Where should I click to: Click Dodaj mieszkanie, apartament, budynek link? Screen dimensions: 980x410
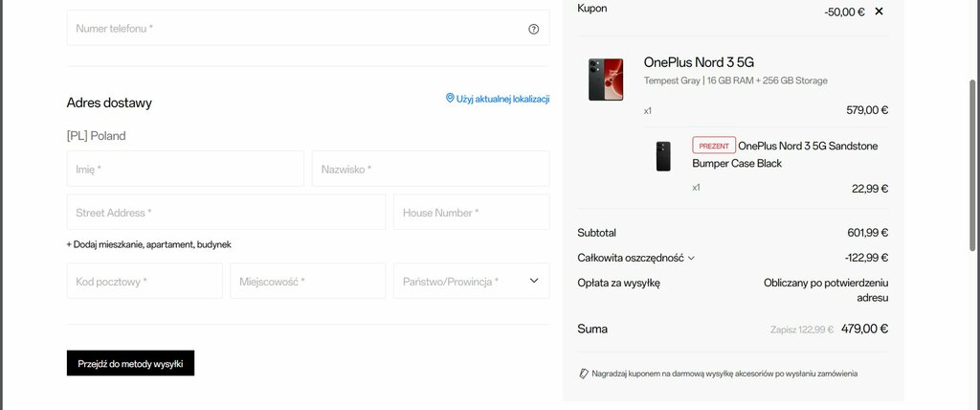tap(148, 244)
